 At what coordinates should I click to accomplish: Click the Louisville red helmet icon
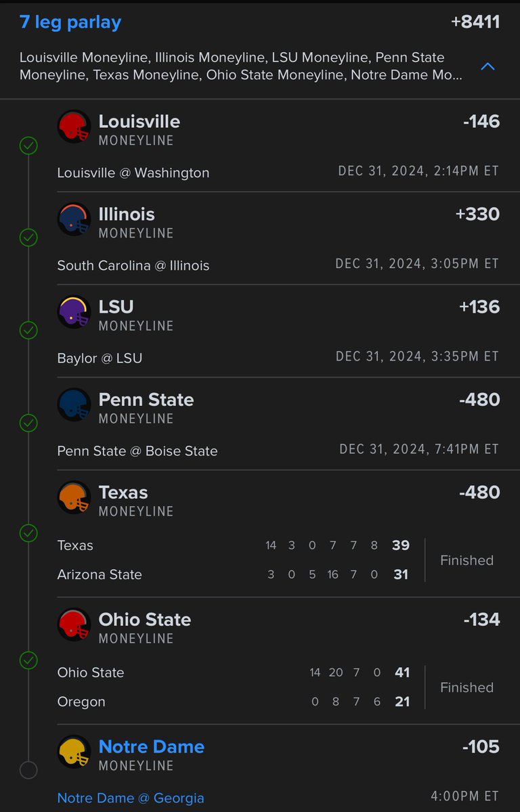pos(74,127)
